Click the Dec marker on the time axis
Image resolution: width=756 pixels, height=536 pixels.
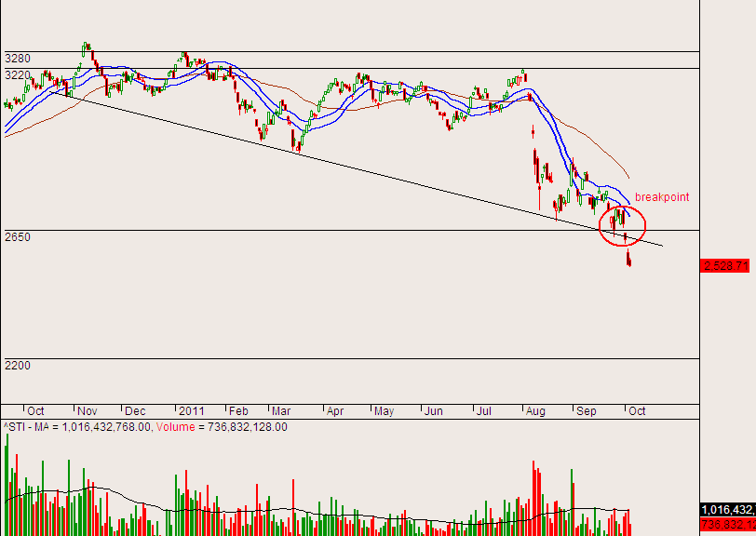point(135,410)
